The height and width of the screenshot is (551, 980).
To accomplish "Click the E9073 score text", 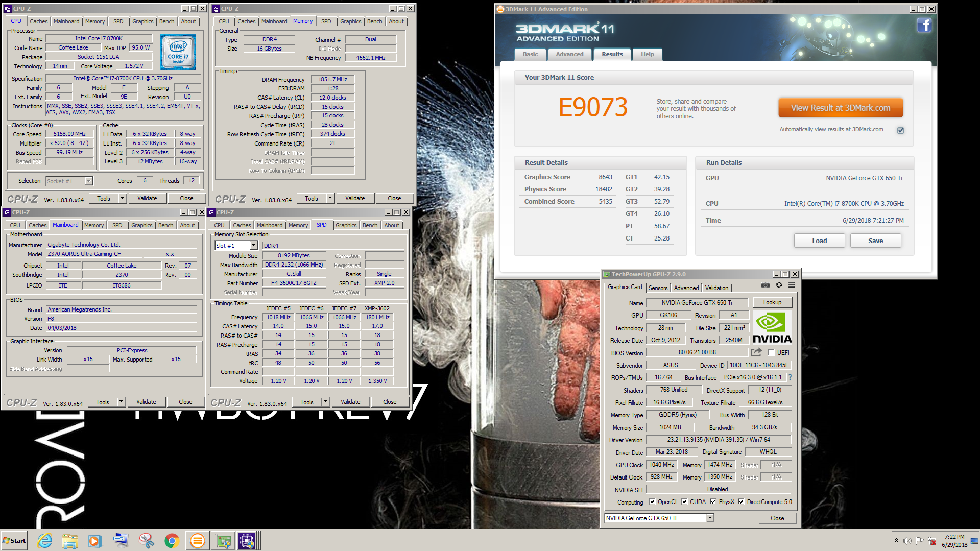I will click(x=592, y=107).
